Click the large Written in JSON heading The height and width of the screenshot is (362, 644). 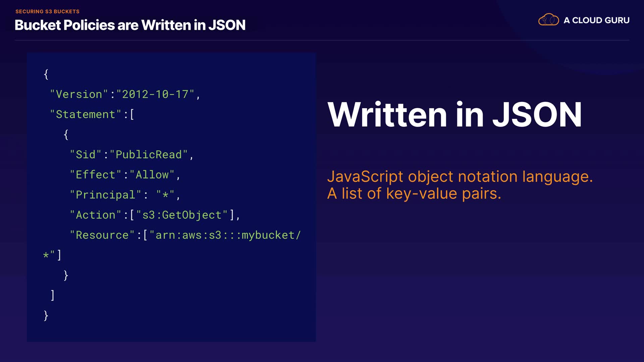(454, 115)
